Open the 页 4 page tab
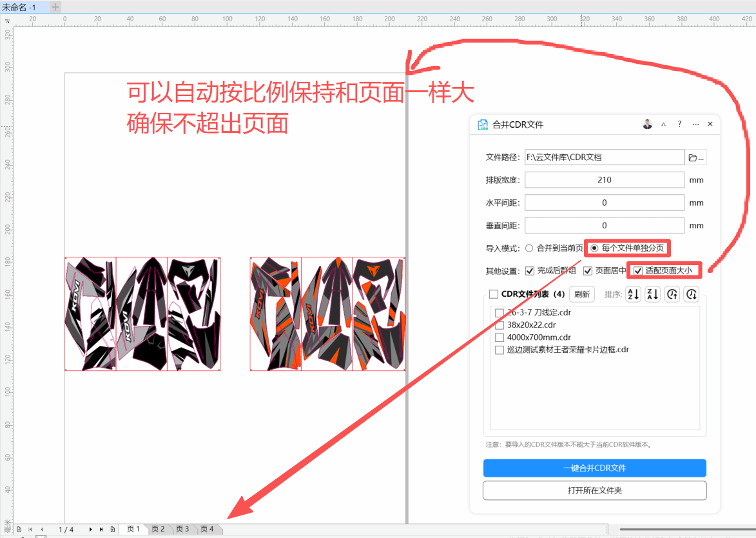The image size is (756, 538). (x=207, y=530)
